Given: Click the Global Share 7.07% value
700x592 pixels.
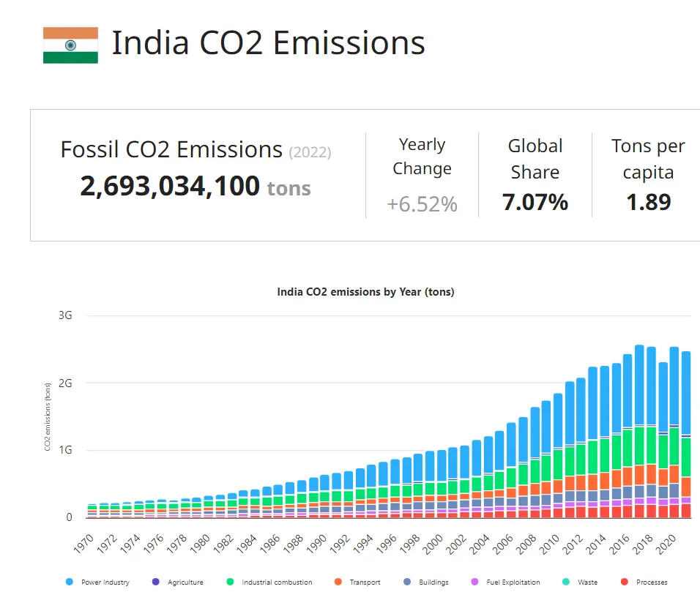Looking at the screenshot, I should click(535, 201).
